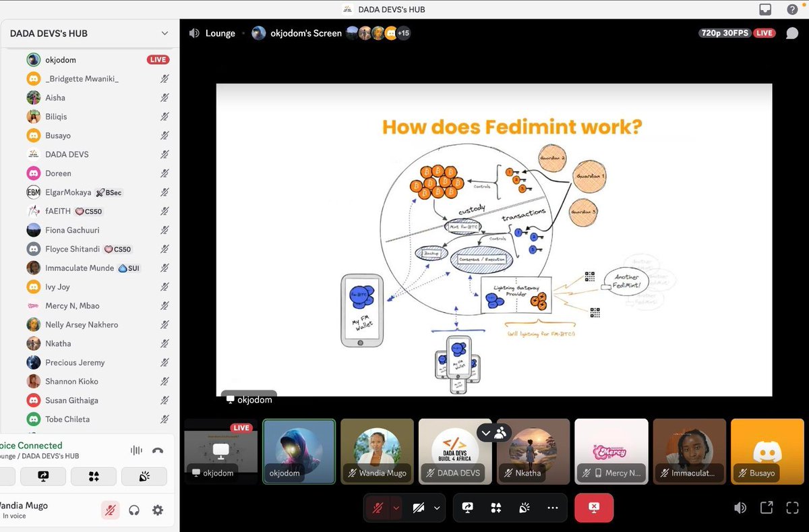The height and width of the screenshot is (532, 809).
Task: Enter full screen view
Action: pos(792,508)
